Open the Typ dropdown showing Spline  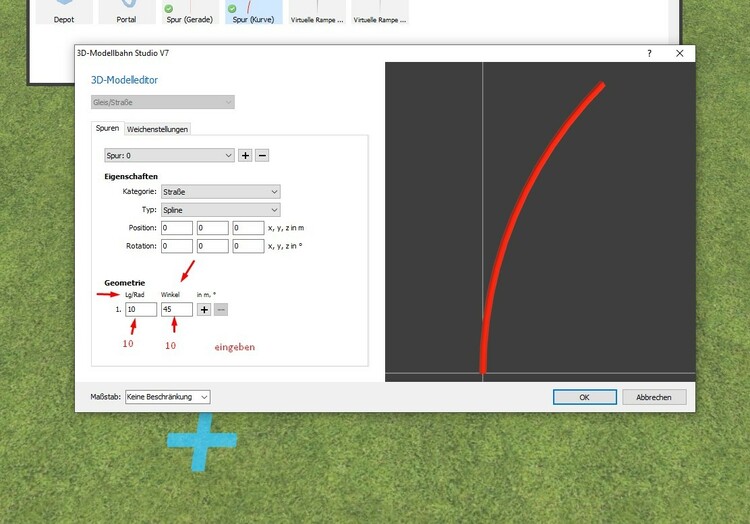(221, 210)
